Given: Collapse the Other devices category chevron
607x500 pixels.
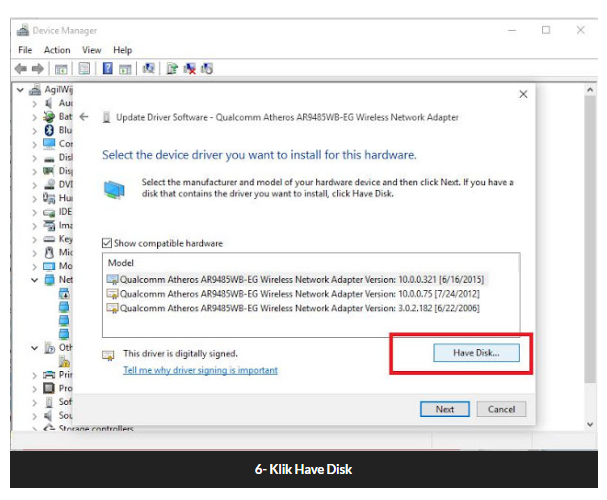Looking at the screenshot, I should tap(34, 348).
